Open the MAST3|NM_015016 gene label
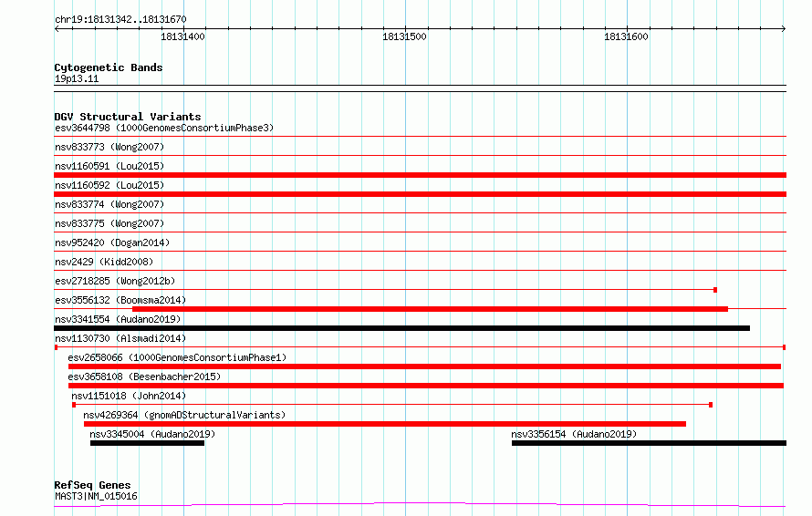The image size is (812, 516). pyautogui.click(x=96, y=496)
